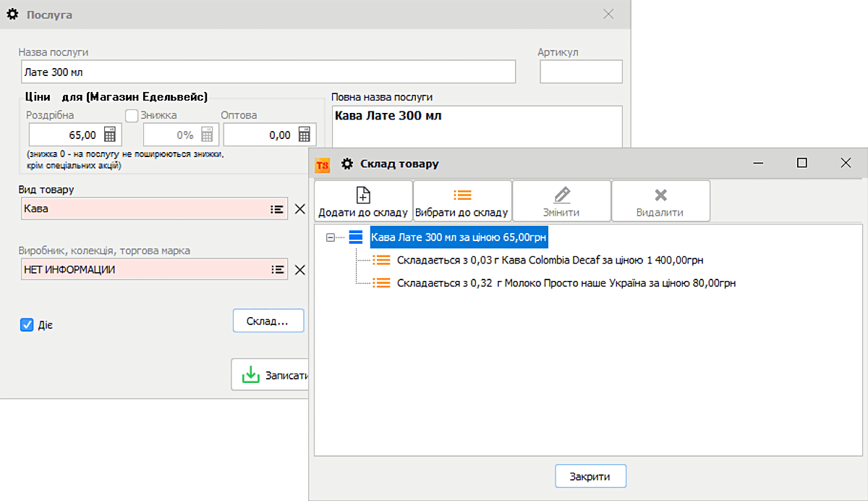Collapse the Кава Лате 300 мл tree node
Screen dimensions: 868x501
(x=331, y=237)
